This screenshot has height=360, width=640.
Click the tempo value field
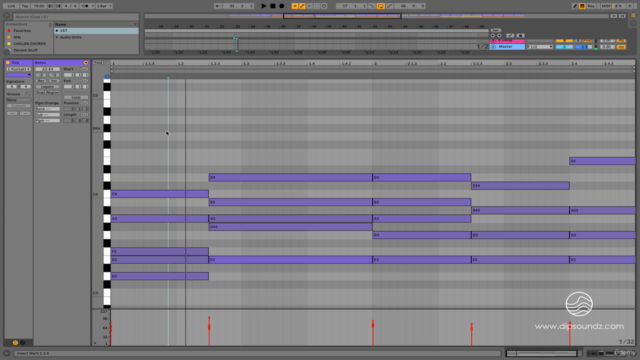point(39,6)
